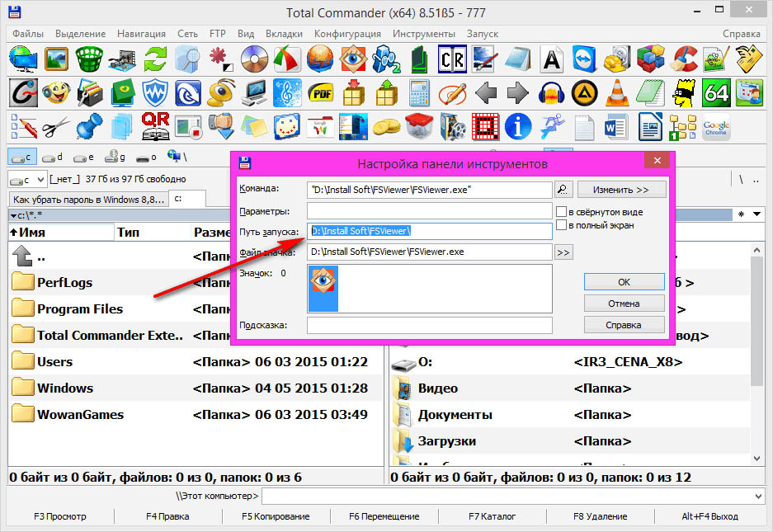The width and height of the screenshot is (773, 532).
Task: Launch the FastStone Image Viewer eye icon in the toolbar
Action: click(x=353, y=59)
